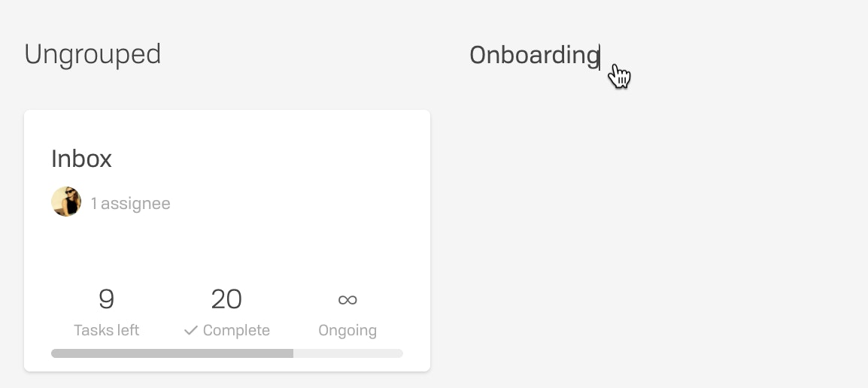This screenshot has height=388, width=868.
Task: Select the Ungrouped section heading
Action: [x=93, y=55]
